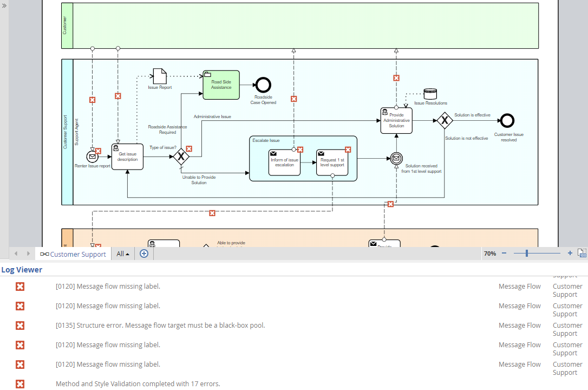Select the Road Side Assistance task

coord(221,85)
